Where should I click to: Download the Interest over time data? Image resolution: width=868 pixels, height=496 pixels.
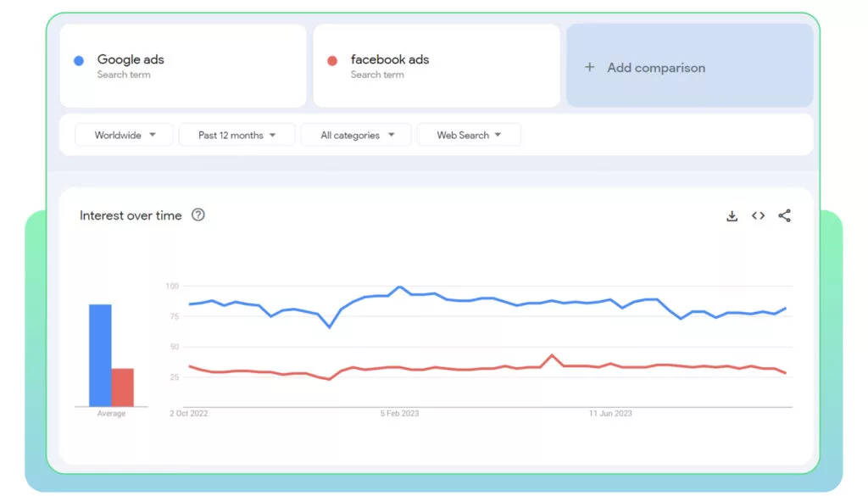pyautogui.click(x=732, y=216)
